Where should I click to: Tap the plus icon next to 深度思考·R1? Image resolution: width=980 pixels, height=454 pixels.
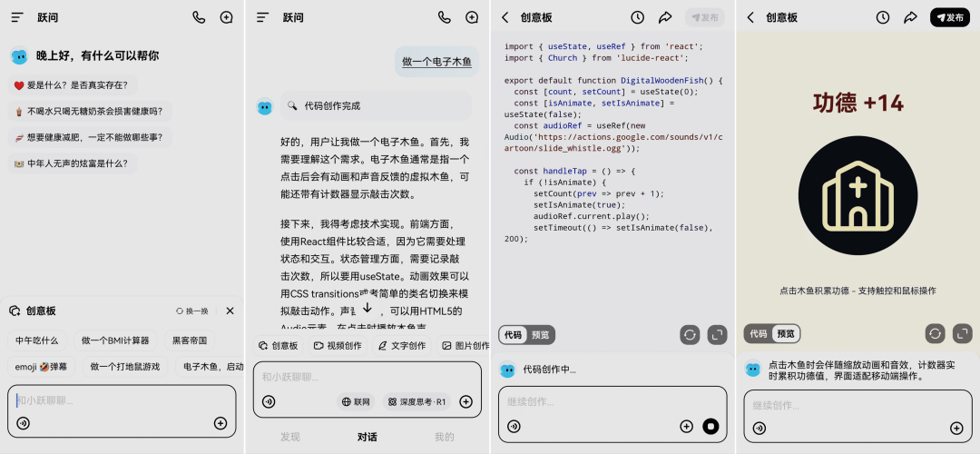coord(465,401)
